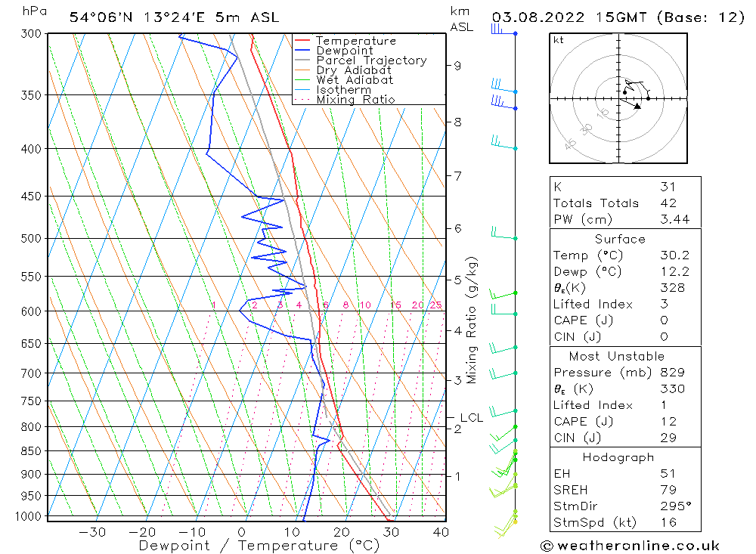Viewport: 756px width, 554px height.
Task: Click the mixing ratio 10 line label
Action: (365, 305)
